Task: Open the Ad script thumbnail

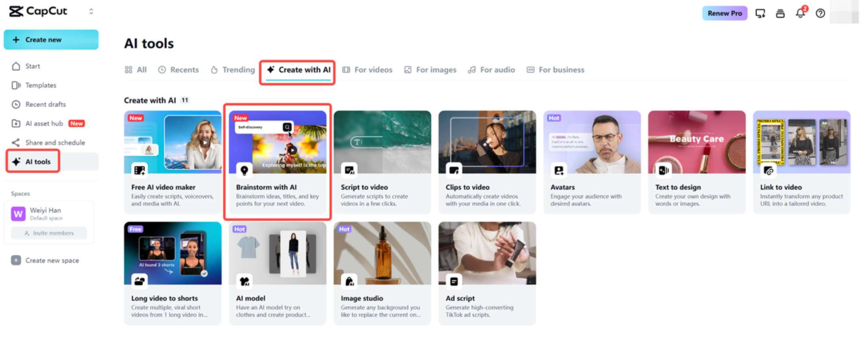Action: click(487, 253)
